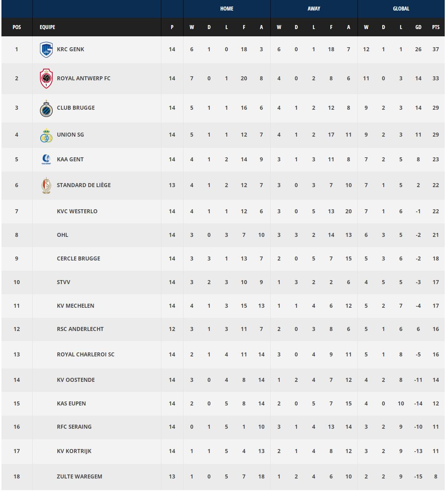Sort by the PTS column header
Screen dimensions: 448x493
pyautogui.click(x=436, y=27)
